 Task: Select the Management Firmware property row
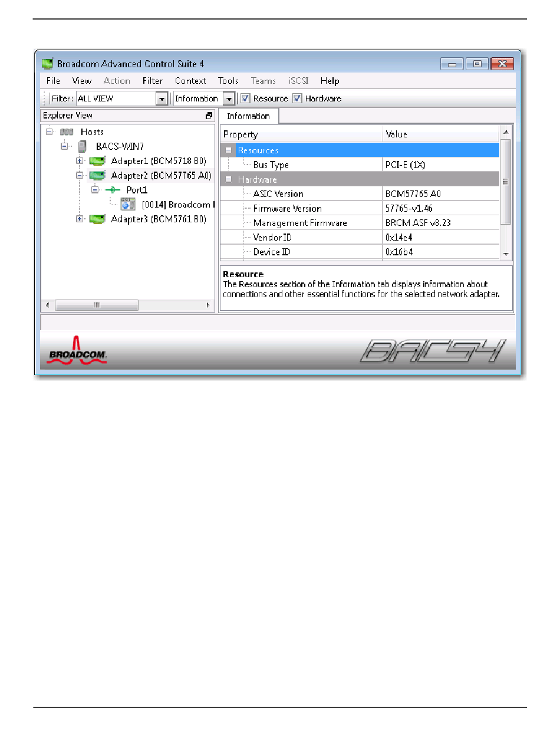tap(360, 223)
